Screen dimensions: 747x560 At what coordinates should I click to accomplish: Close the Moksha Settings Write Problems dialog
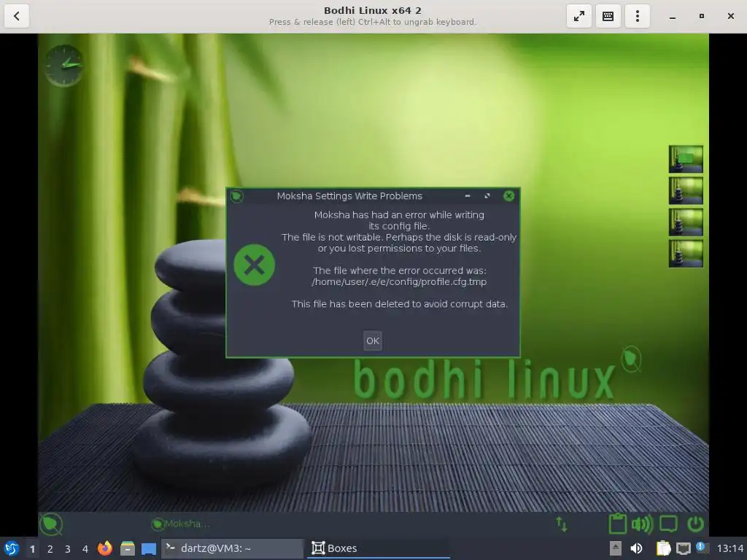click(x=508, y=195)
